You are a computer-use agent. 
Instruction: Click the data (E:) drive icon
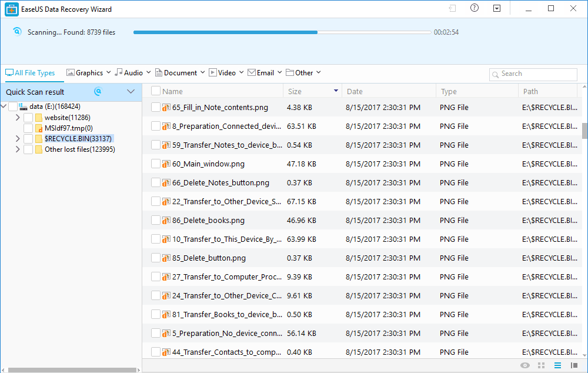point(24,107)
